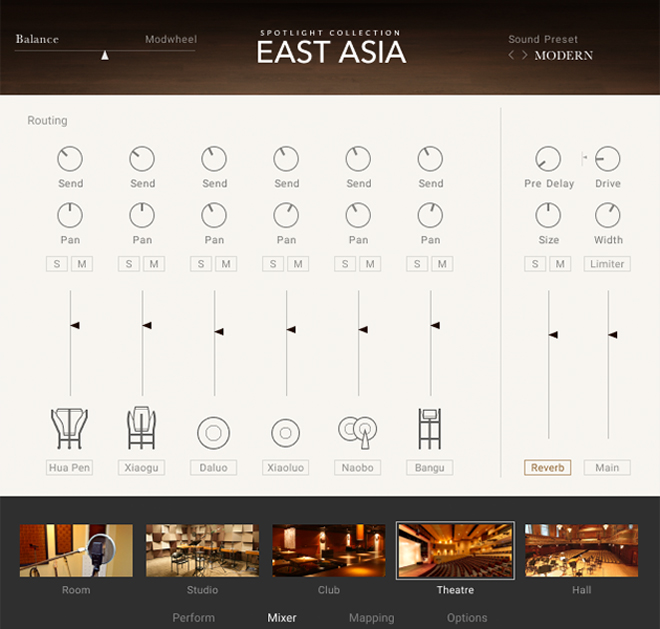This screenshot has height=629, width=660.
Task: Choose the Hall reverb thumbnail
Action: (x=581, y=550)
